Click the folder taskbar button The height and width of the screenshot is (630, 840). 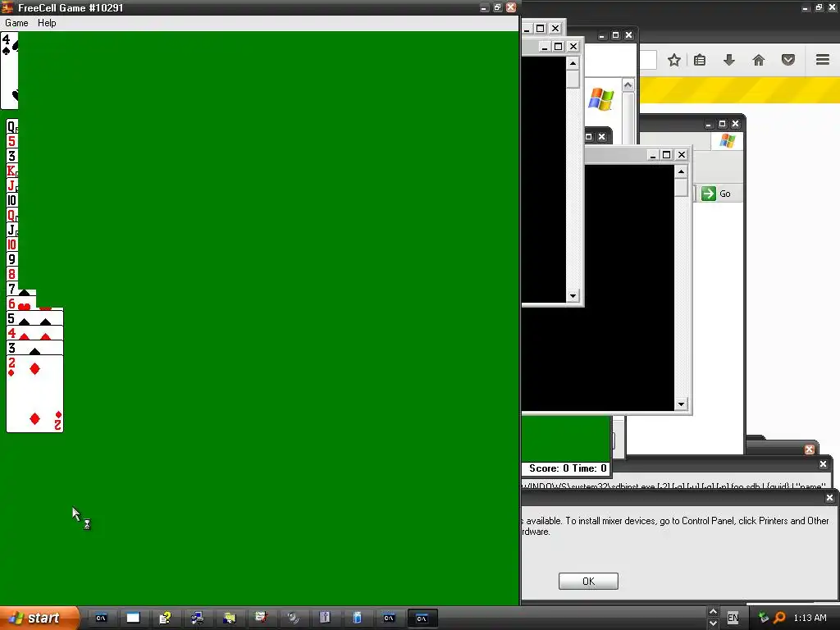[230, 619]
